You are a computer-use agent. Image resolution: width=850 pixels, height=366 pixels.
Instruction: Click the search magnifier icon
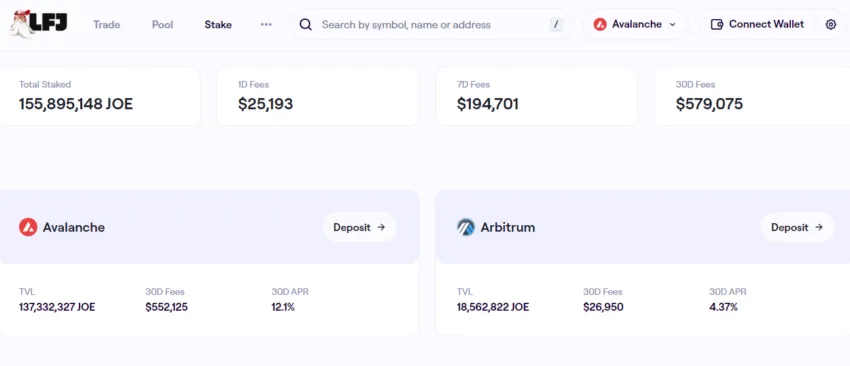pyautogui.click(x=306, y=24)
